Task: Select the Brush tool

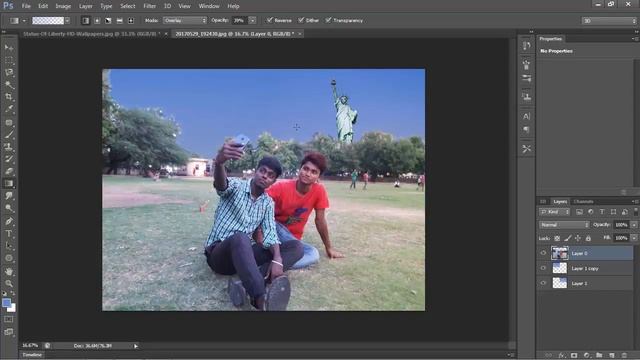Action: 9,134
